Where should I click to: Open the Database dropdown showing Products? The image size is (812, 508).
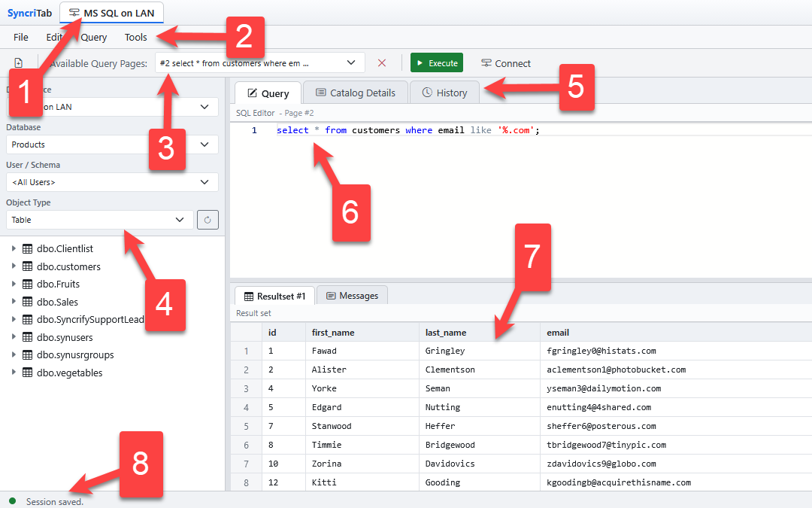pos(112,144)
